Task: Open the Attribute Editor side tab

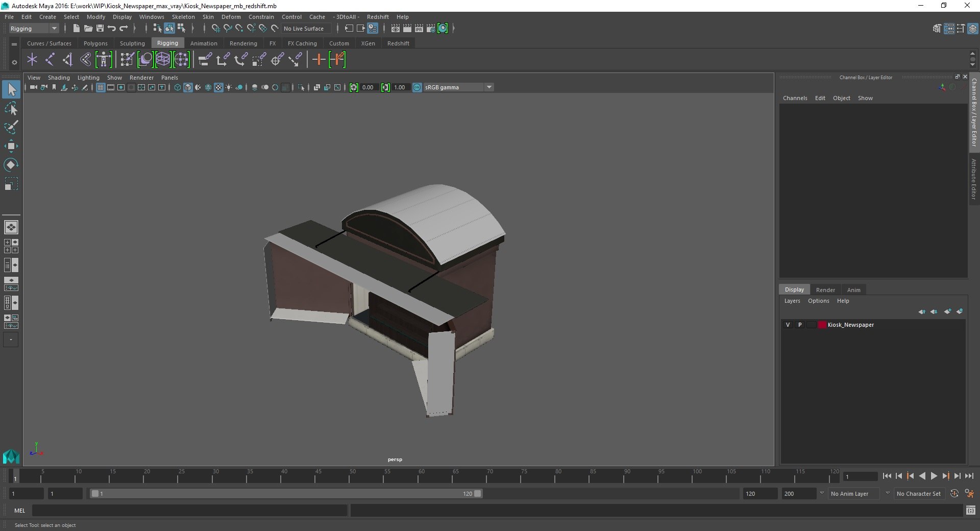Action: (974, 179)
